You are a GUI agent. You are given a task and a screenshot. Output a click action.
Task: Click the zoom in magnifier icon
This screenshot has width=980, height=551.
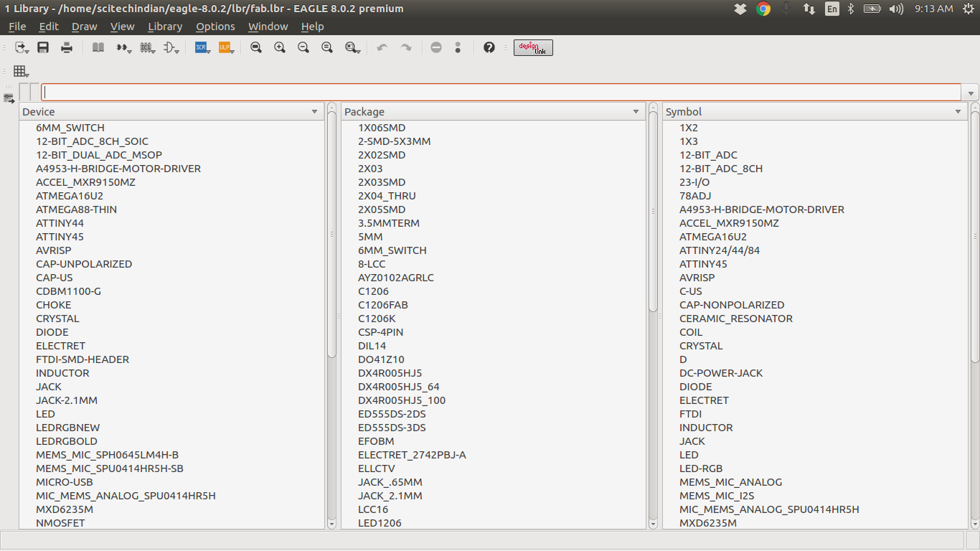click(280, 47)
